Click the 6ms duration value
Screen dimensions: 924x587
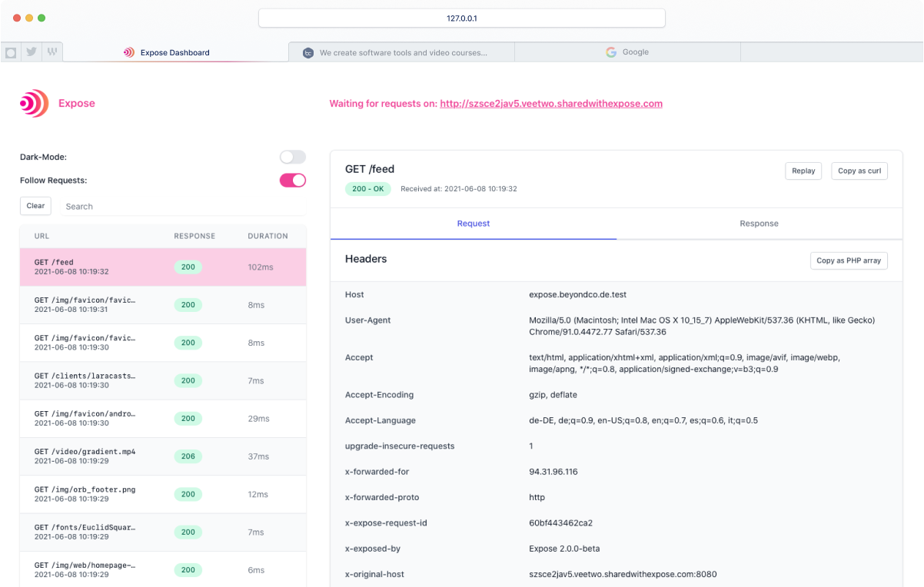[256, 570]
